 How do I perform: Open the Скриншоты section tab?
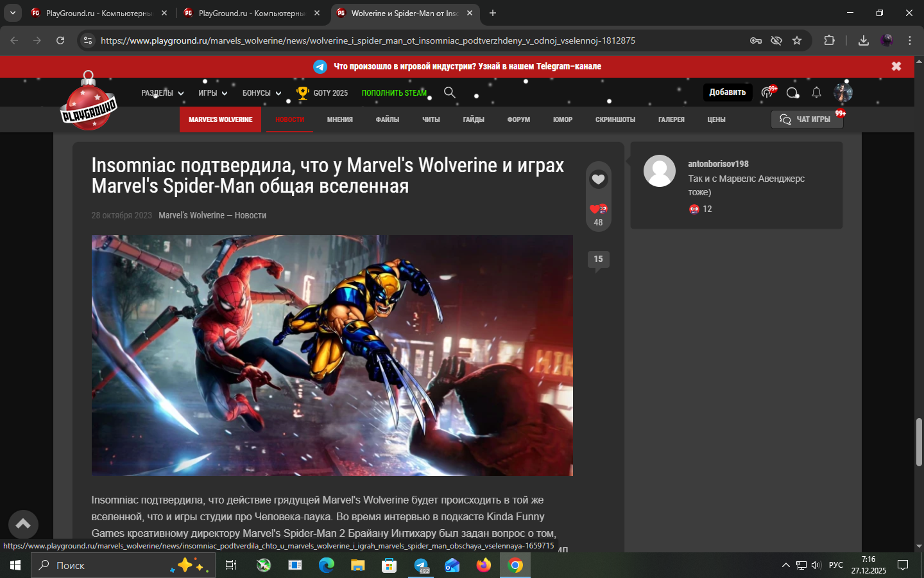click(x=615, y=119)
